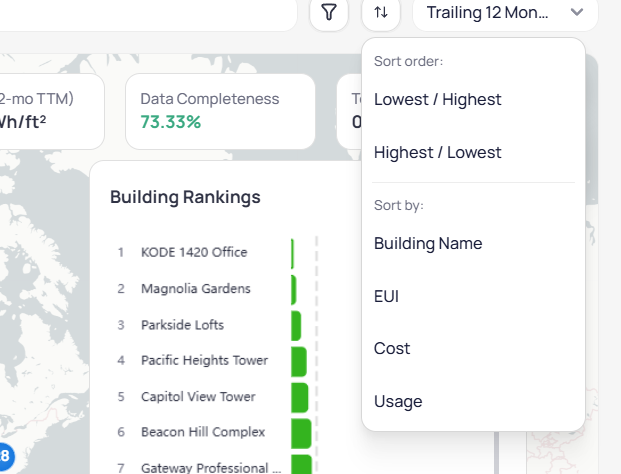Image resolution: width=621 pixels, height=474 pixels.
Task: Select Magnolia Gardens ranking row
Action: 205,289
